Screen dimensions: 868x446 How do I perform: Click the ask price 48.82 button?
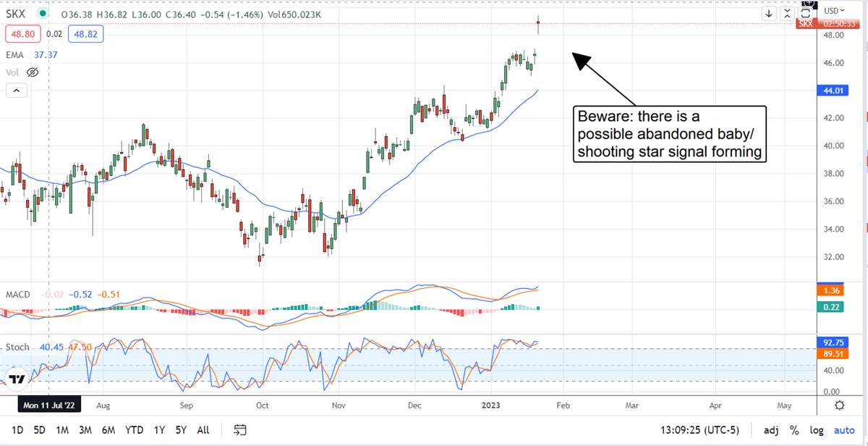tap(85, 33)
